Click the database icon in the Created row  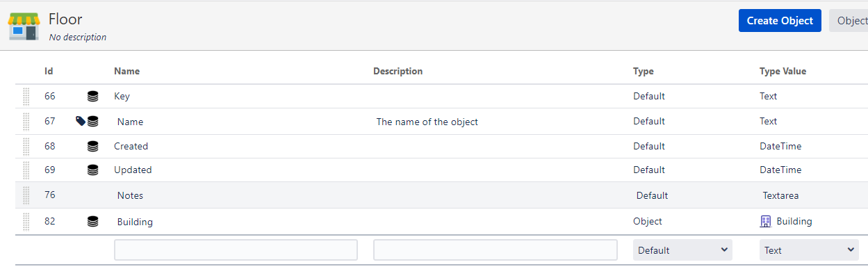point(92,146)
